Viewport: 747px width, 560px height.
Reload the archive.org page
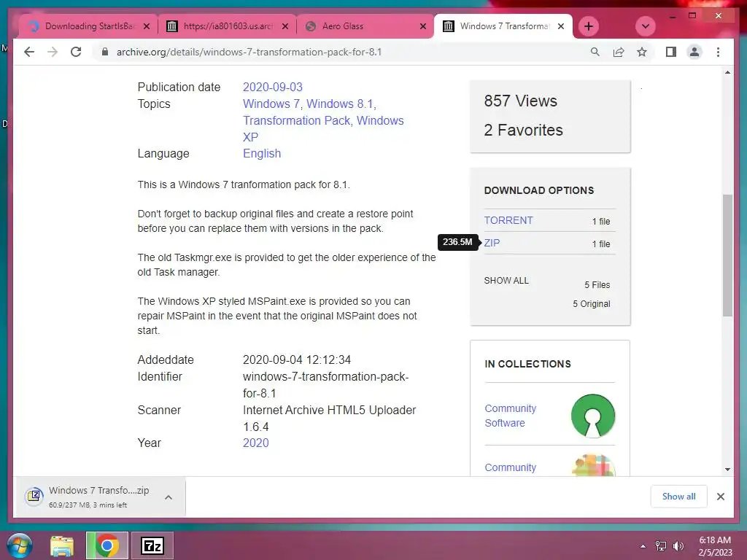tap(76, 52)
